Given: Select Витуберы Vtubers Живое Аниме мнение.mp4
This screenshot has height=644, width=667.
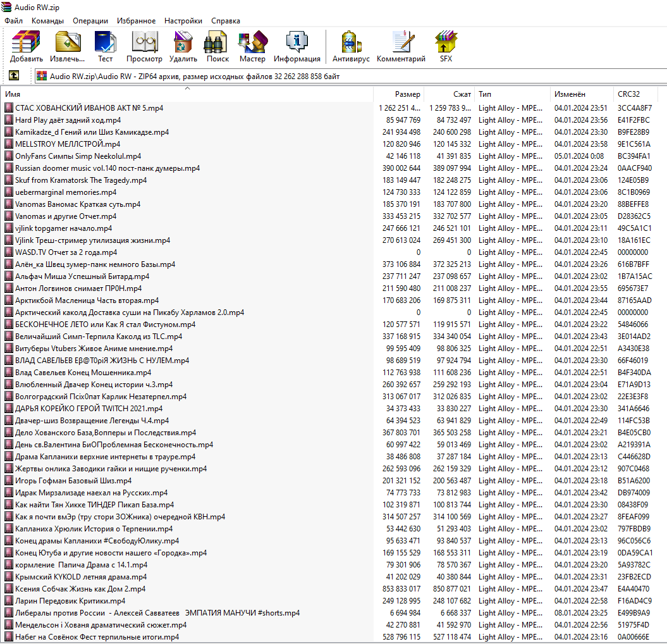Looking at the screenshot, I should click(x=94, y=348).
